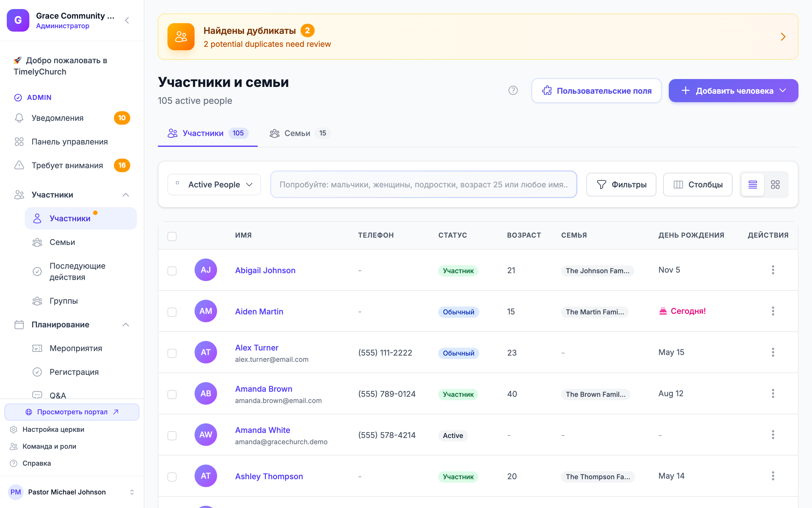Viewport: 812px width, 508px height.
Task: Open Ashley Thompson's profile link
Action: (x=269, y=476)
